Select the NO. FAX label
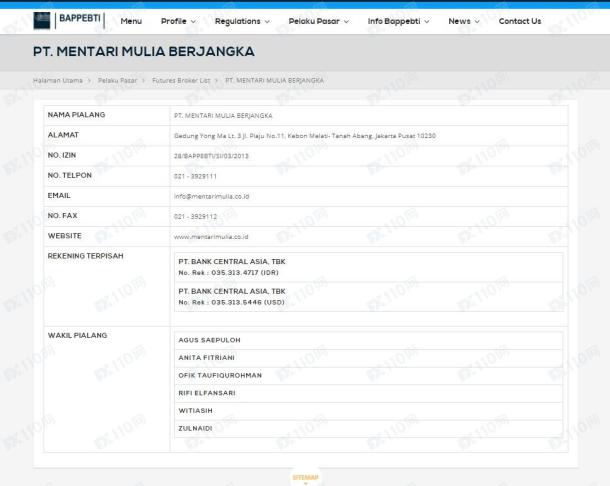This screenshot has height=486, width=610. click(63, 216)
